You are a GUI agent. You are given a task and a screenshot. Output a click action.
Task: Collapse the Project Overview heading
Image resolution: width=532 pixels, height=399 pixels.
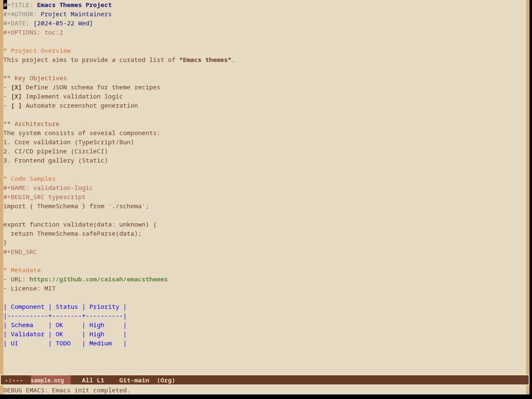tap(37, 51)
